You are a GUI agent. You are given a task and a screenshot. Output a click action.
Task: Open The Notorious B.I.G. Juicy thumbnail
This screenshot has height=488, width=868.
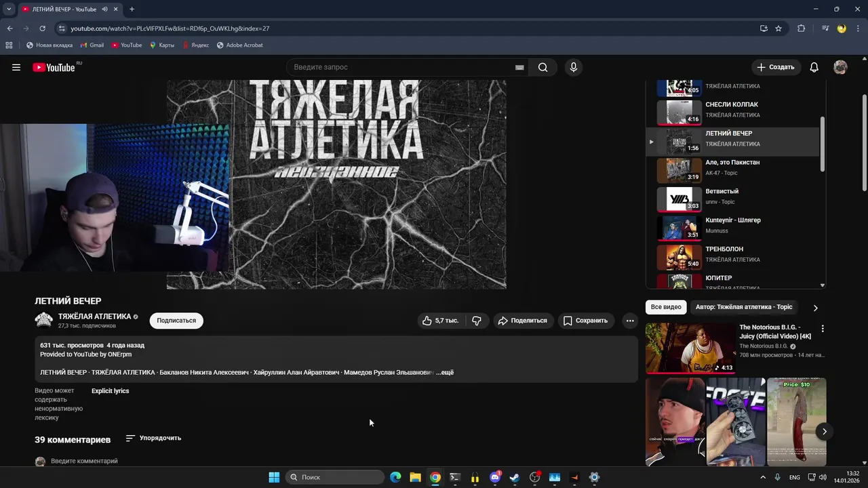pos(690,348)
